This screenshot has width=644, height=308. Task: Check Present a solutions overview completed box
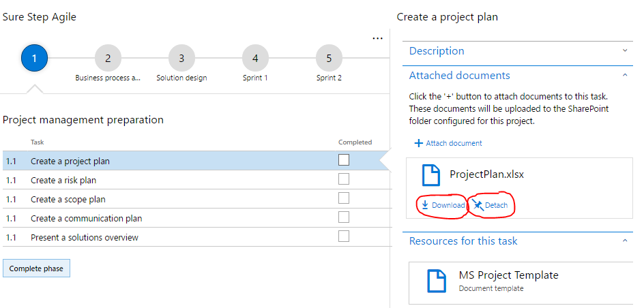tap(344, 236)
